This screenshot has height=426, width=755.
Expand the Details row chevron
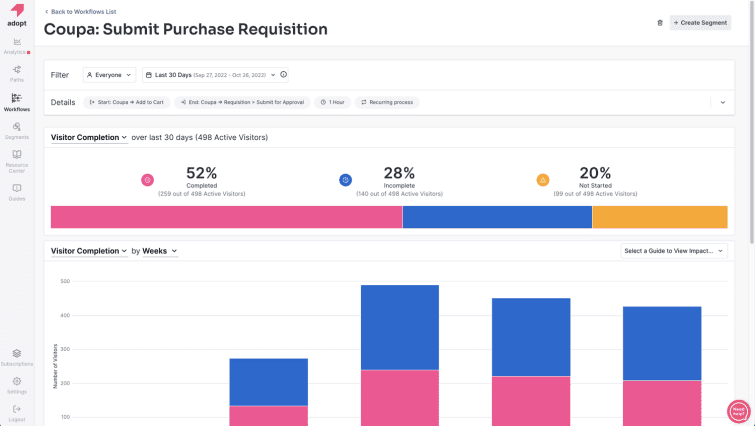[723, 102]
